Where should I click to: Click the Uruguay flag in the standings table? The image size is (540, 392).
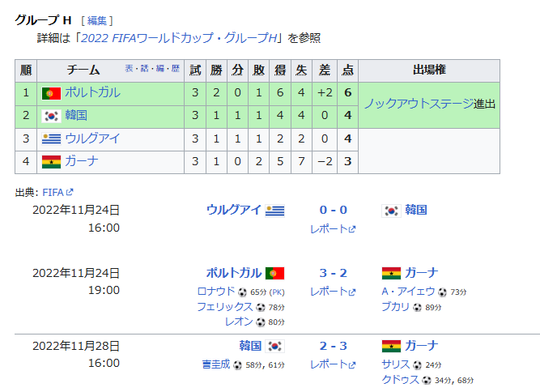(x=51, y=138)
